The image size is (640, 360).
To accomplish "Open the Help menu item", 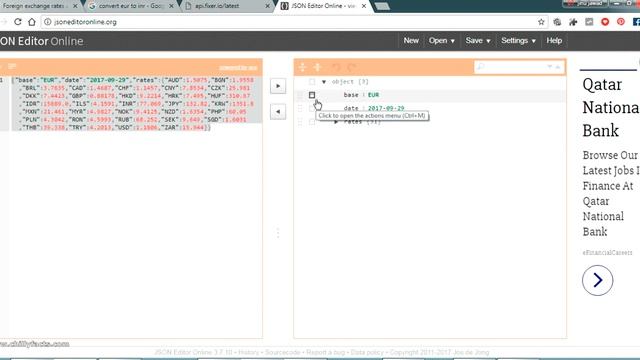I will 554,41.
